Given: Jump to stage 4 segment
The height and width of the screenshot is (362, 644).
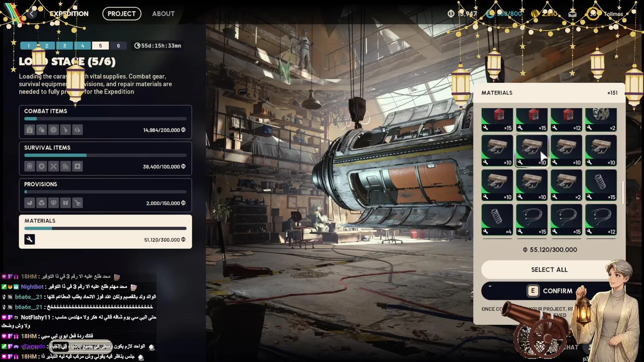Looking at the screenshot, I should pyautogui.click(x=83, y=46).
